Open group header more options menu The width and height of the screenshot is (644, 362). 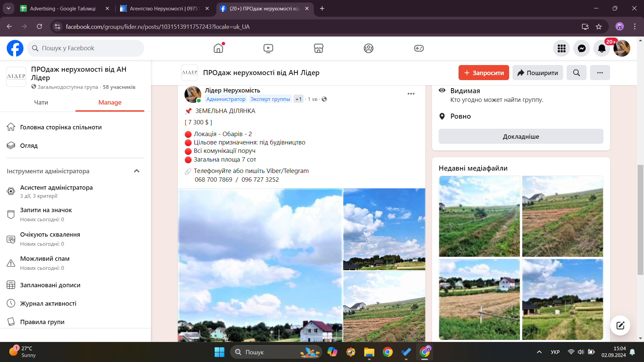click(x=600, y=73)
